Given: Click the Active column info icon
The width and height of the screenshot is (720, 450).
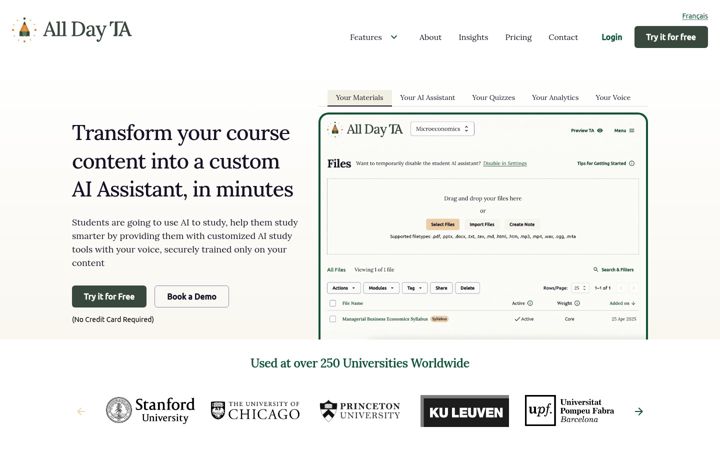Looking at the screenshot, I should 530,303.
